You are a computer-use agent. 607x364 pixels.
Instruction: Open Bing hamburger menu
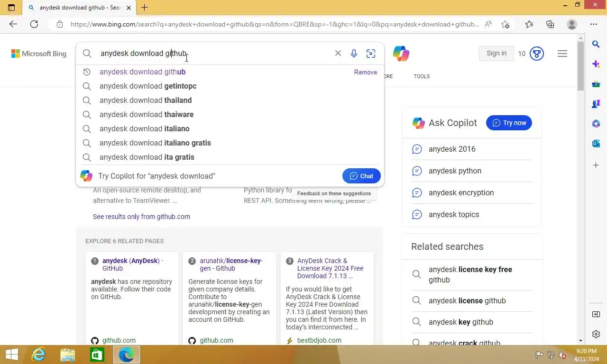(x=562, y=54)
